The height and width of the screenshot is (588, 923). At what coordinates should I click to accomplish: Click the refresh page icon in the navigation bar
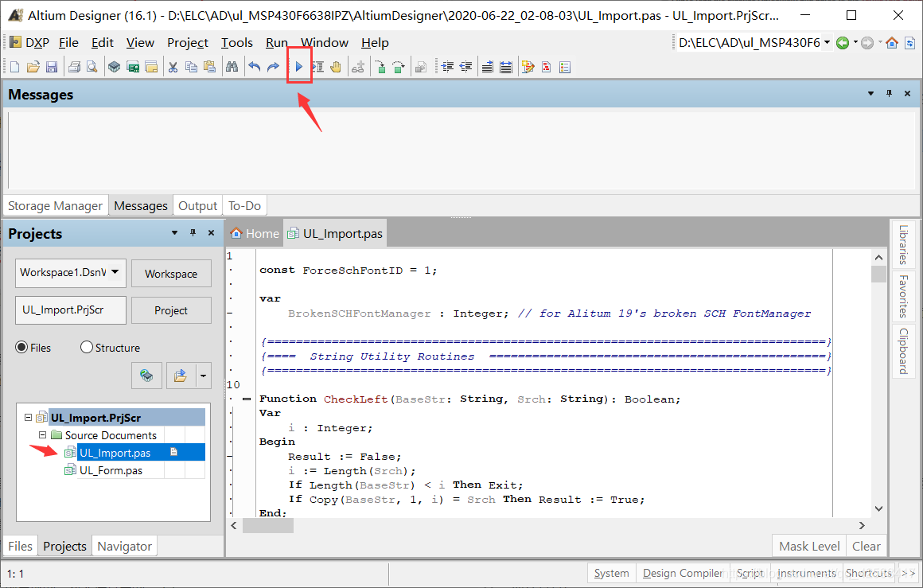910,43
